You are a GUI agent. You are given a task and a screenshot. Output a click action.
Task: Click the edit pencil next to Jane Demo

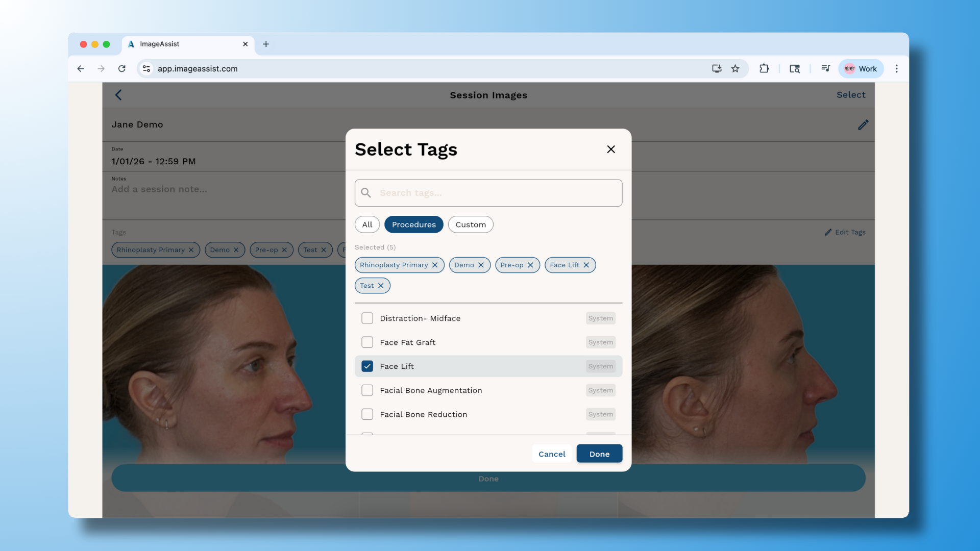pos(863,124)
